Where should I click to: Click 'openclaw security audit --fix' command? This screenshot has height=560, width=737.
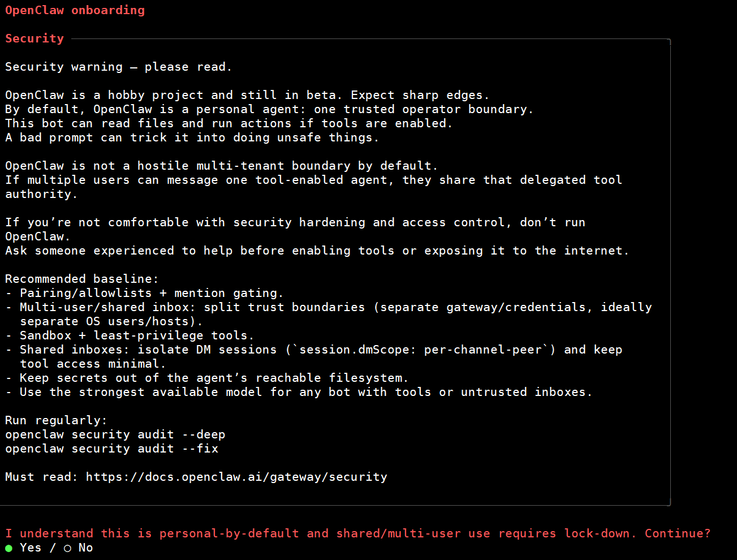click(x=111, y=449)
